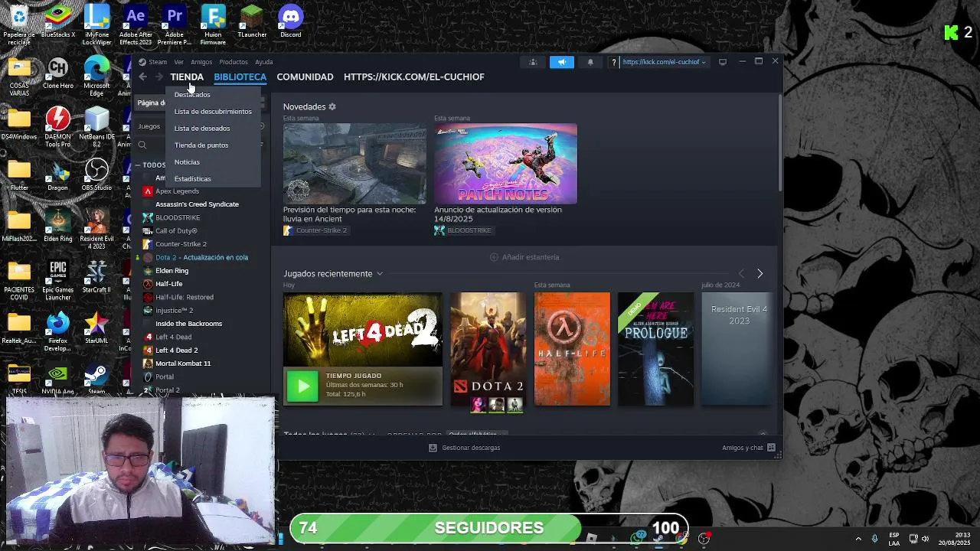Switch to Big Picture mode icon
980x551 pixels.
[x=722, y=62]
